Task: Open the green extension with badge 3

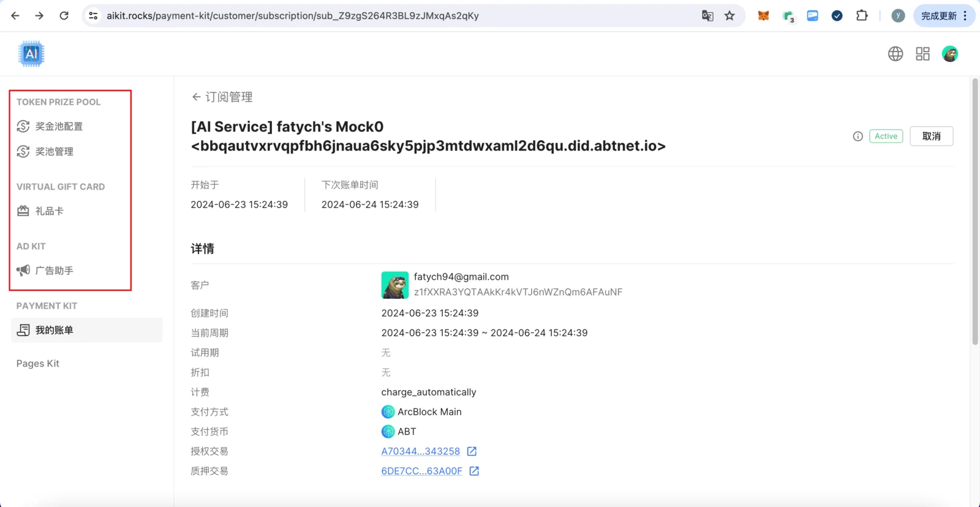Action: (788, 17)
